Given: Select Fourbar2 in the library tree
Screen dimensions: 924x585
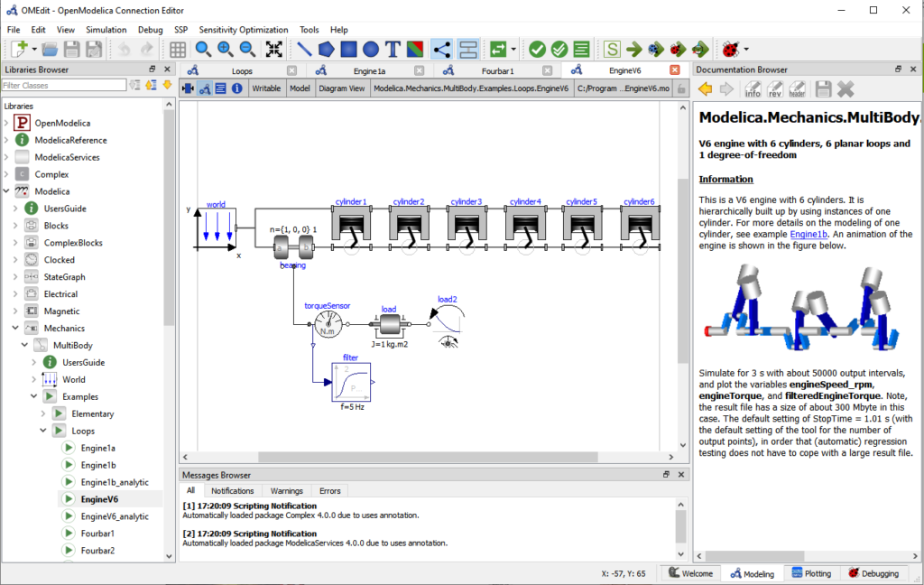Looking at the screenshot, I should tap(97, 550).
